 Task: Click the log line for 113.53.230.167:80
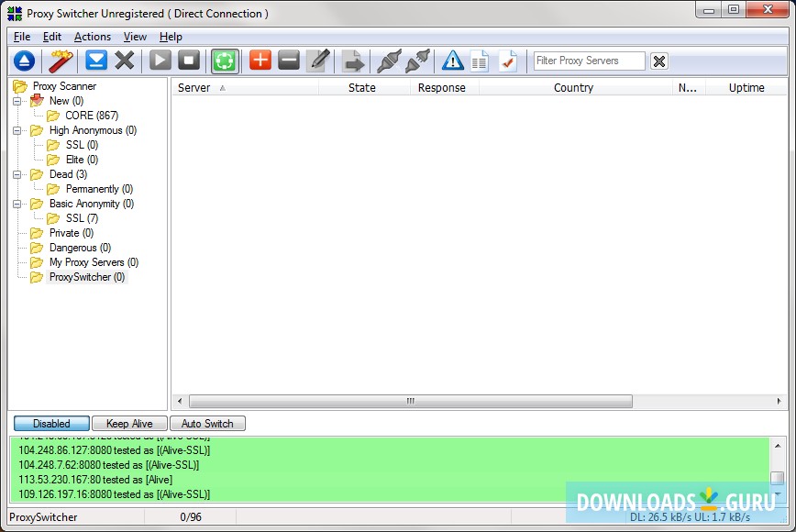click(95, 480)
